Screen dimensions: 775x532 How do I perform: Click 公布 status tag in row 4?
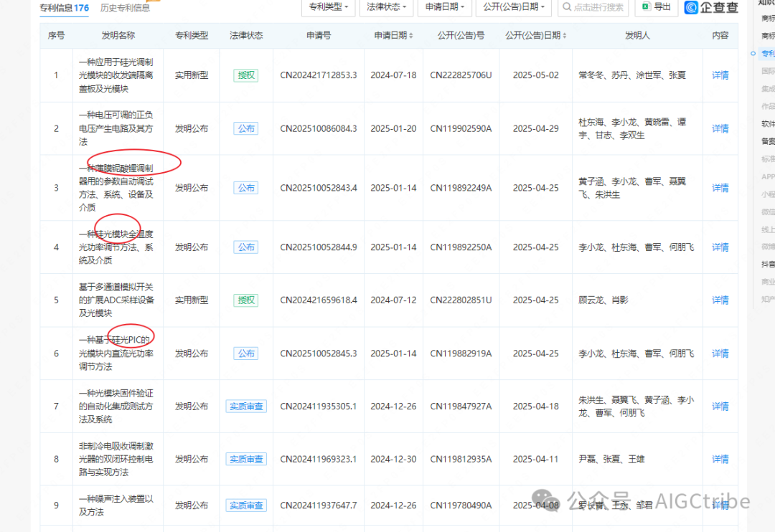click(246, 247)
